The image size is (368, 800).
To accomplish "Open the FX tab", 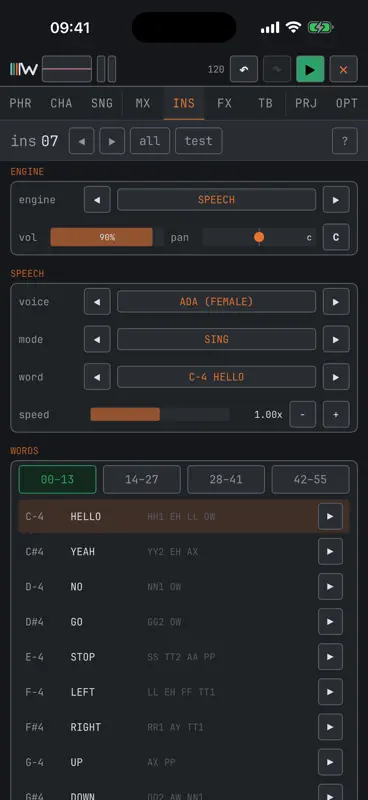I will pyautogui.click(x=225, y=103).
